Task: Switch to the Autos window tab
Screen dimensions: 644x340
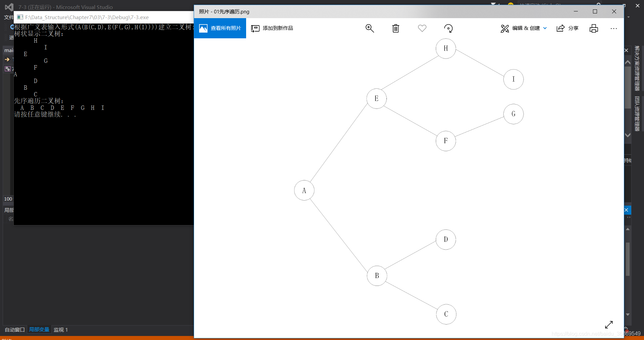Action: [15, 330]
